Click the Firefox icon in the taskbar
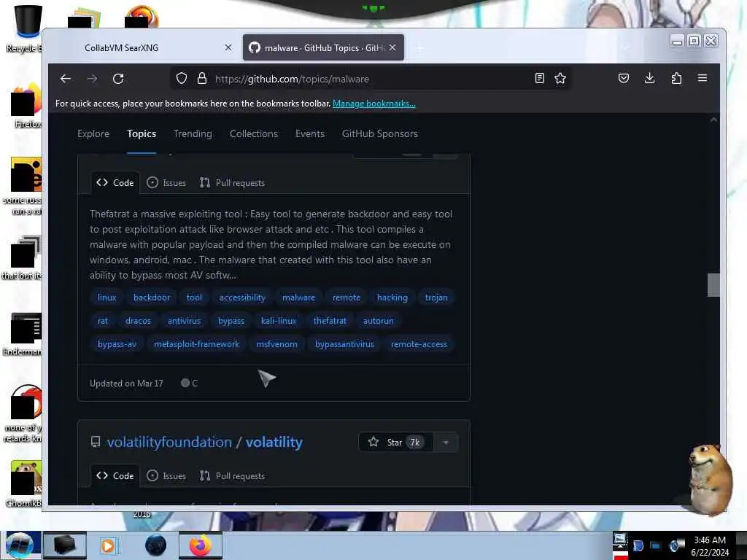The height and width of the screenshot is (560, 747). [201, 545]
